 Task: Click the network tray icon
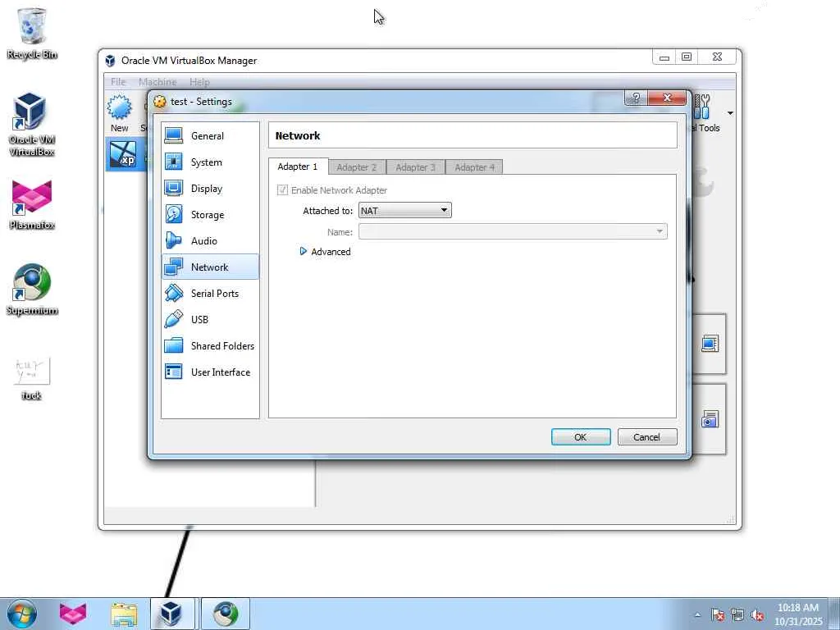pyautogui.click(x=737, y=615)
